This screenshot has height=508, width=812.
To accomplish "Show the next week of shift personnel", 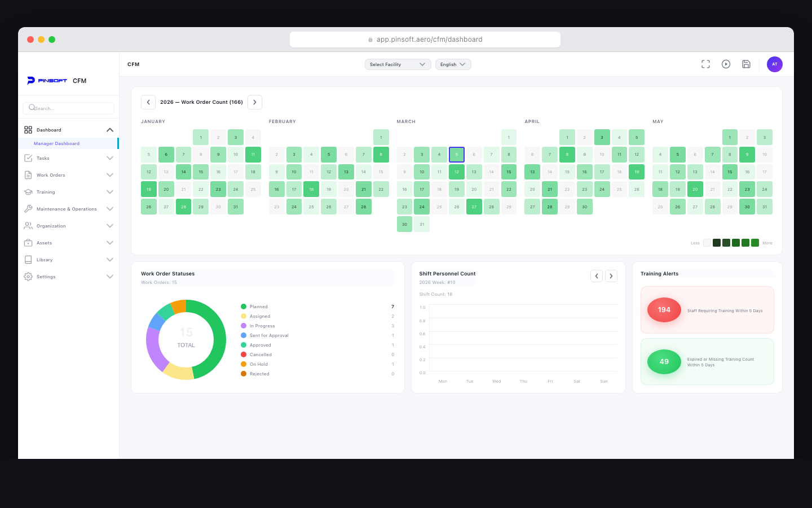I will (x=611, y=276).
